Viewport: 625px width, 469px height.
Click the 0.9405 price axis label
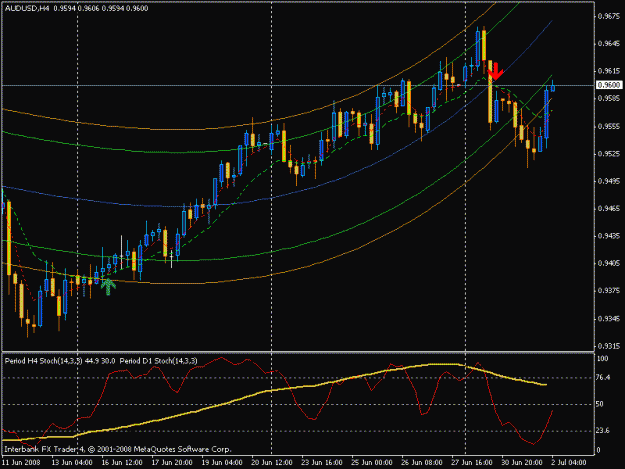coord(609,263)
